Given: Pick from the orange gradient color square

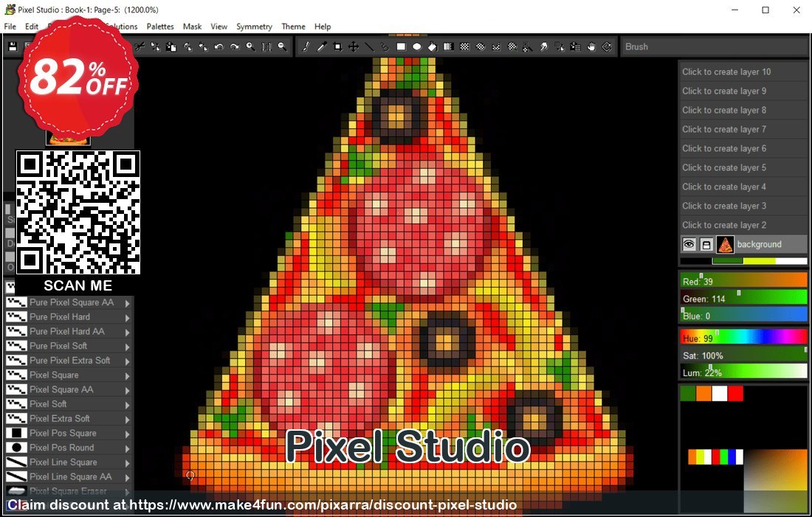Looking at the screenshot, I should tap(775, 480).
